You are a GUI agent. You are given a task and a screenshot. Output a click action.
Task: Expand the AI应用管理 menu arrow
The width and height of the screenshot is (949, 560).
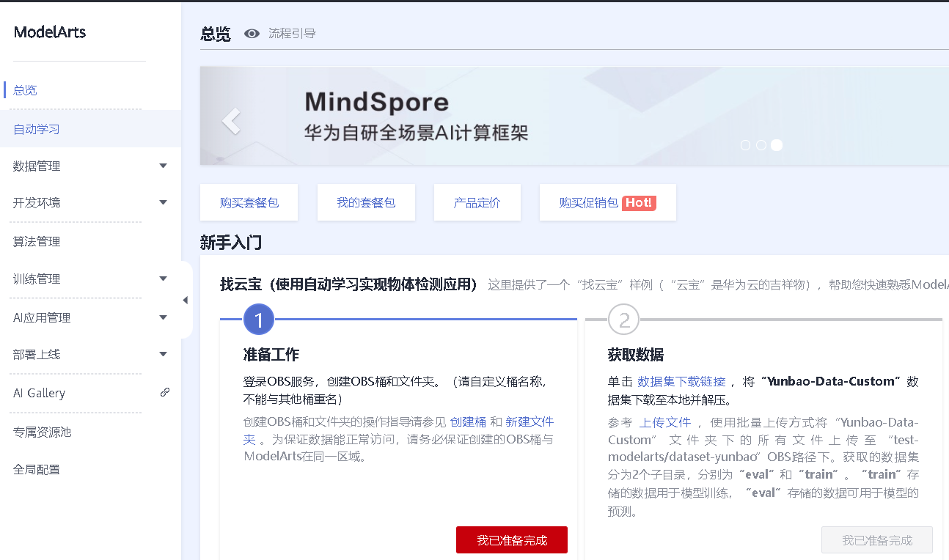pyautogui.click(x=164, y=317)
